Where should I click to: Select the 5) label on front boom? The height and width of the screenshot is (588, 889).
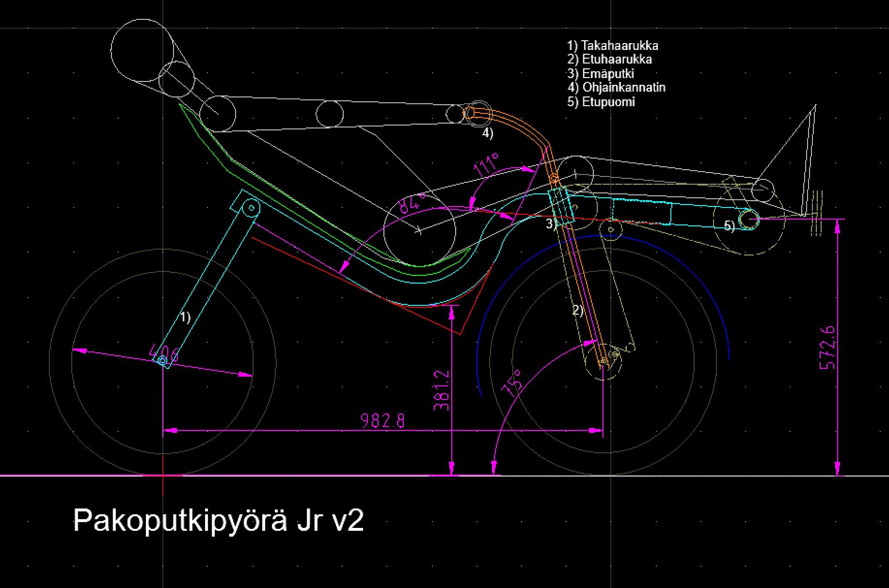pos(729,226)
